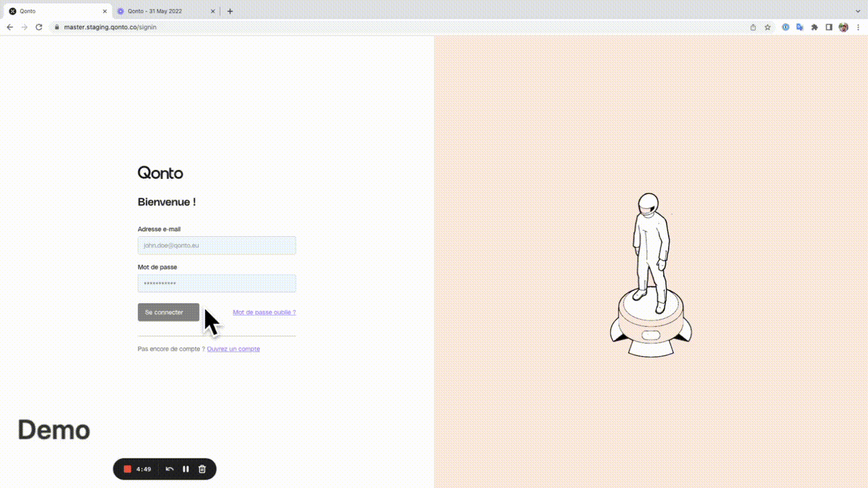Share this page from address bar

(x=753, y=27)
